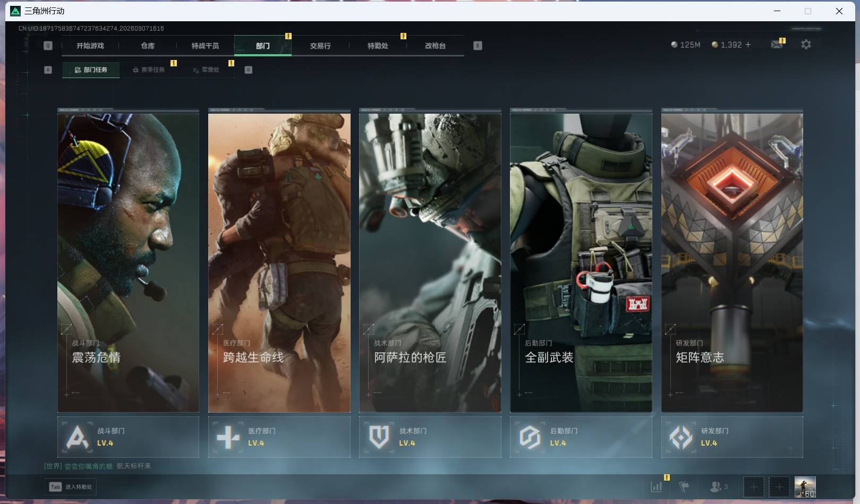Click the gold coin currency icon
The height and width of the screenshot is (504, 860).
point(714,45)
